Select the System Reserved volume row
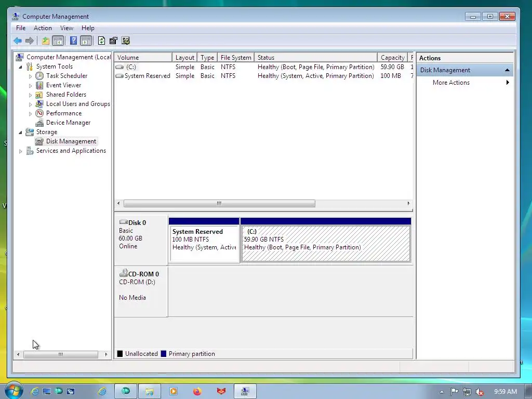 pos(263,76)
